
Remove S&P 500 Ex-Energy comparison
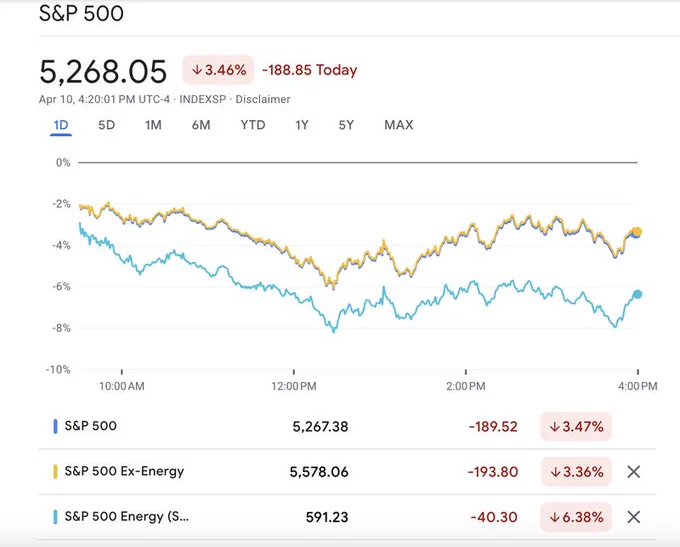tap(634, 472)
